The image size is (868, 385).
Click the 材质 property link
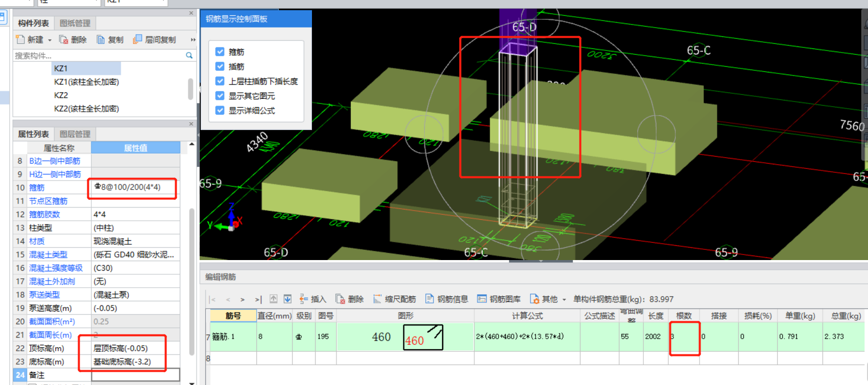pos(37,241)
